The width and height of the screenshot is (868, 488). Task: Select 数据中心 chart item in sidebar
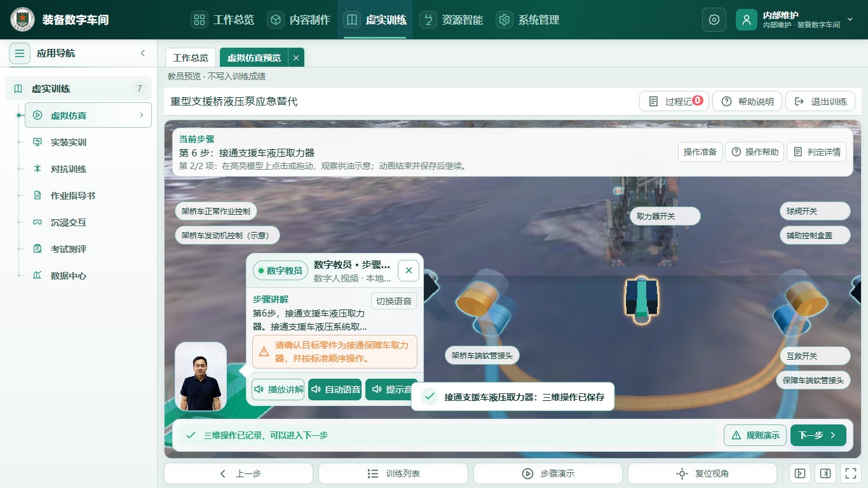[69, 276]
